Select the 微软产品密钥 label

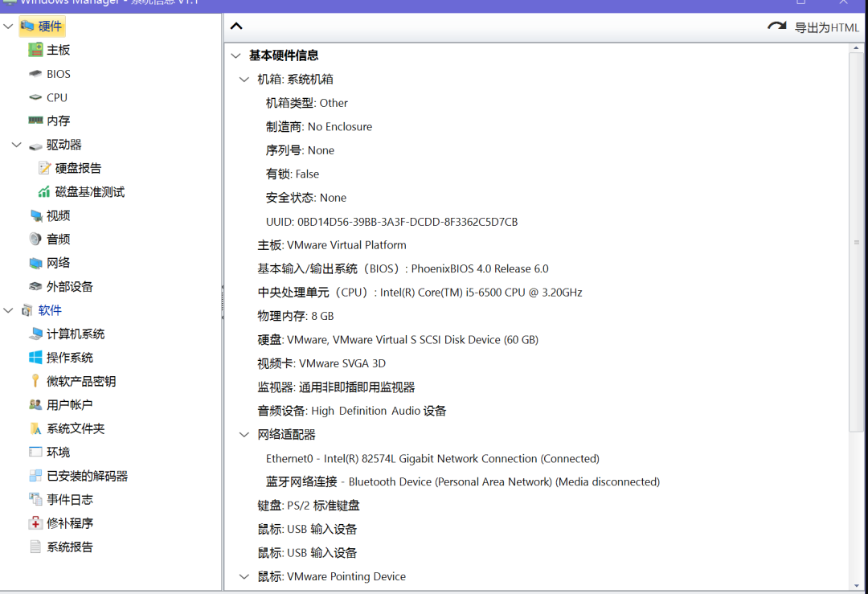(x=81, y=381)
